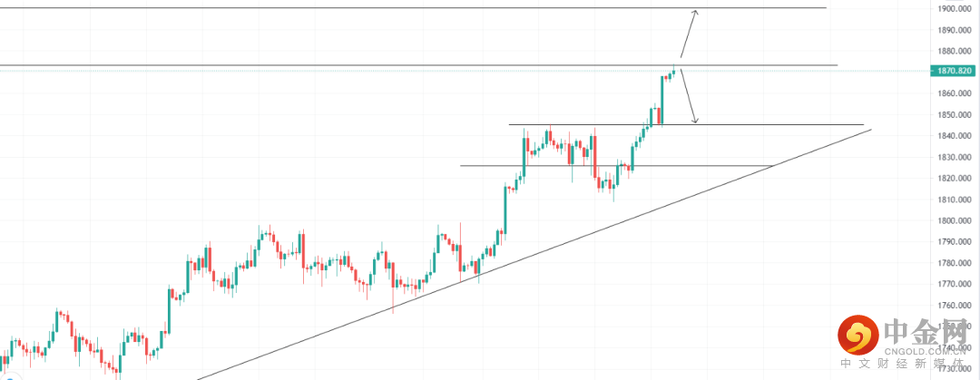
Task: Select the green 1870.820 current price tag
Action: coord(954,71)
